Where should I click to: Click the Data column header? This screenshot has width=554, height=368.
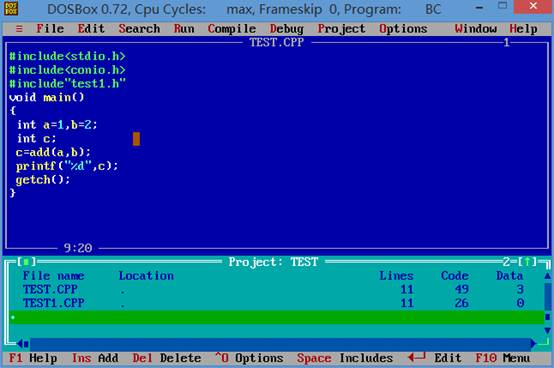(509, 275)
